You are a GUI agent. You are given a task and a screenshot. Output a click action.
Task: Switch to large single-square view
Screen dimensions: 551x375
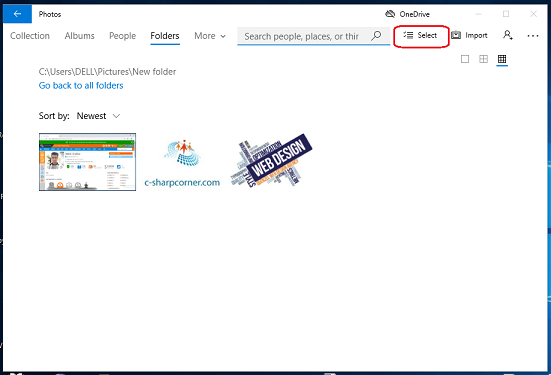pos(465,59)
